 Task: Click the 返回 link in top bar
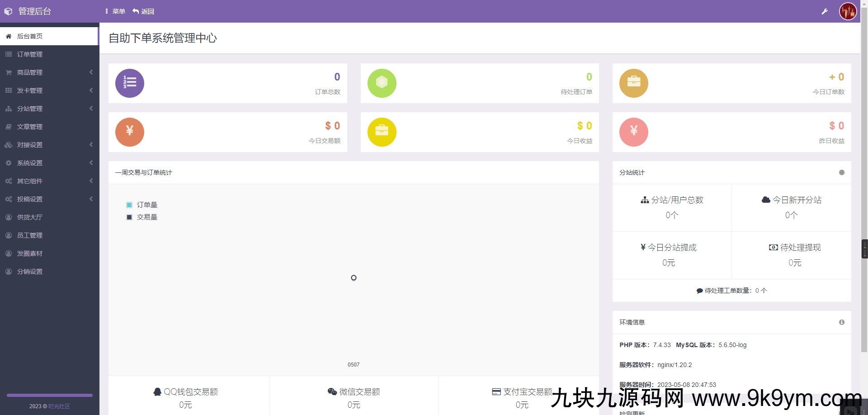143,11
